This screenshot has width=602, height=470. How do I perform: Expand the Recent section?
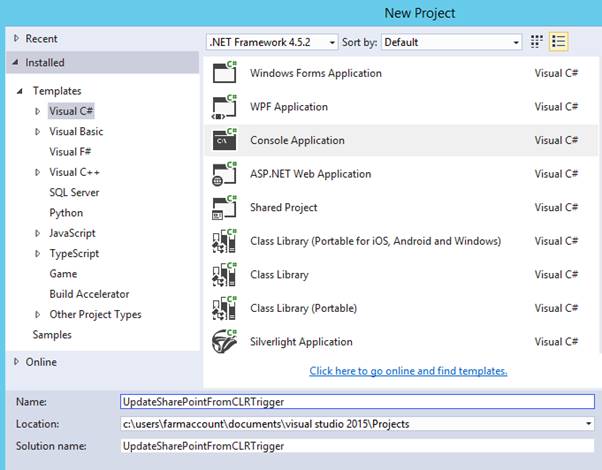coord(16,38)
